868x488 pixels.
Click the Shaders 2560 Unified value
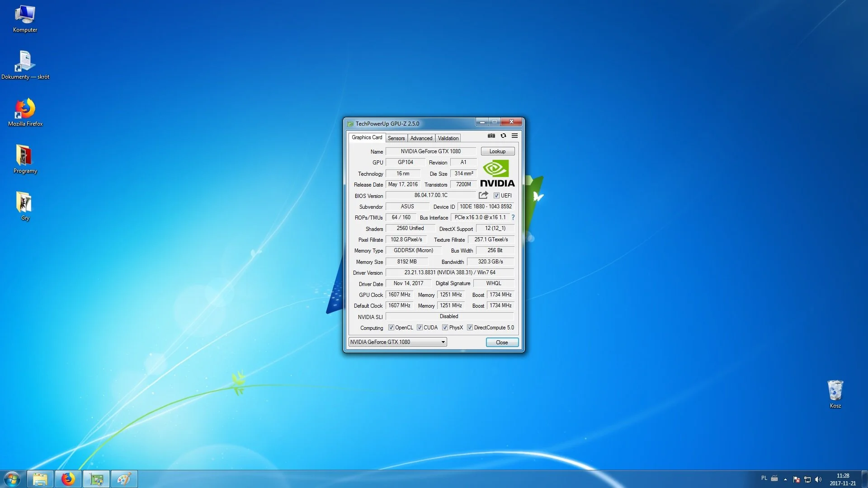(410, 228)
